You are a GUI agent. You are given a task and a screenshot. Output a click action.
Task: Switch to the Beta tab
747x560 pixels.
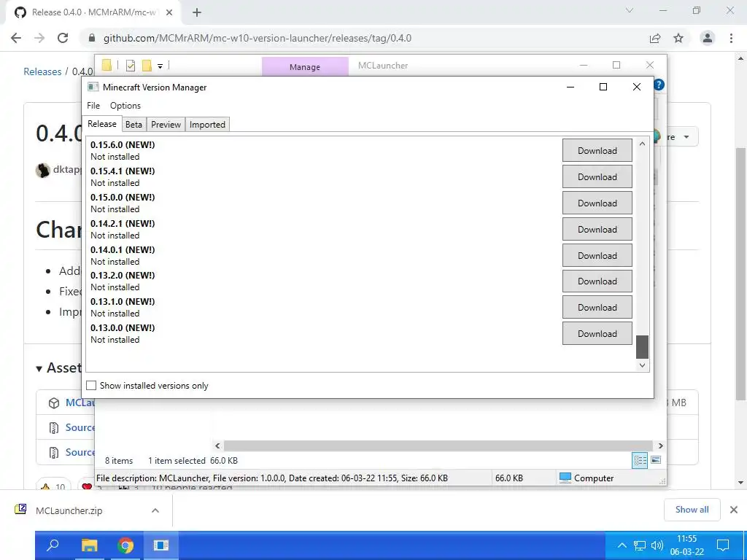click(134, 124)
